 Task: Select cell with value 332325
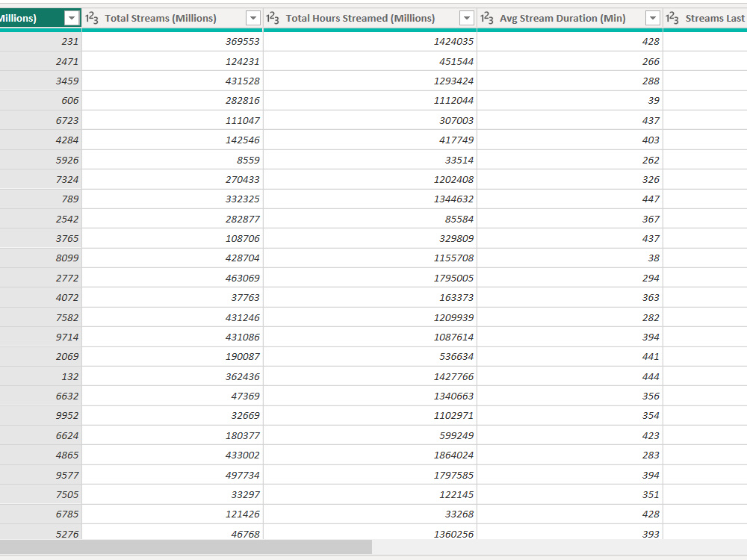click(173, 199)
